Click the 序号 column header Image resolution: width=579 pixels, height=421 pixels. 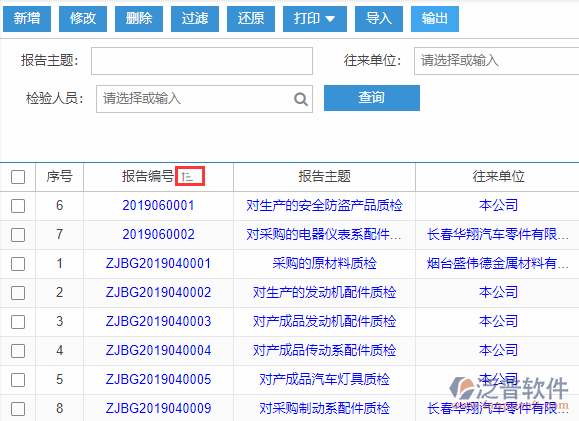click(x=59, y=177)
